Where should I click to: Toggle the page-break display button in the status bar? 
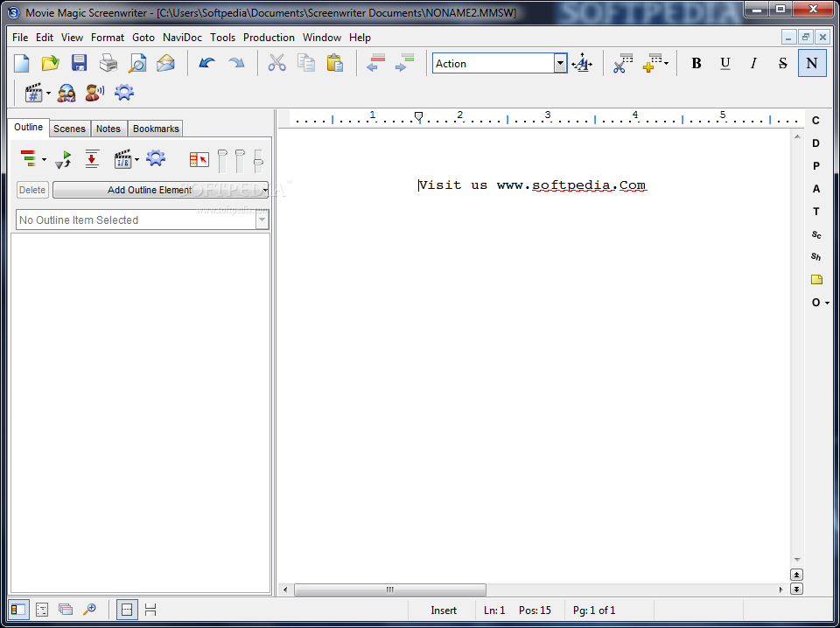(127, 610)
